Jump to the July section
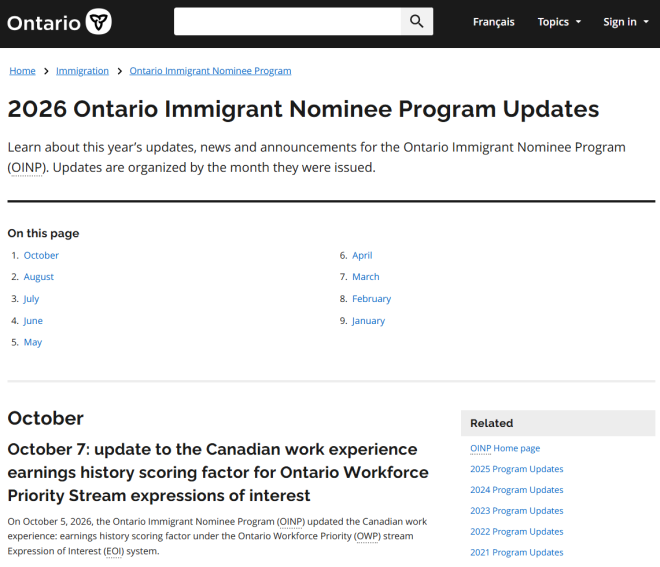 [31, 299]
